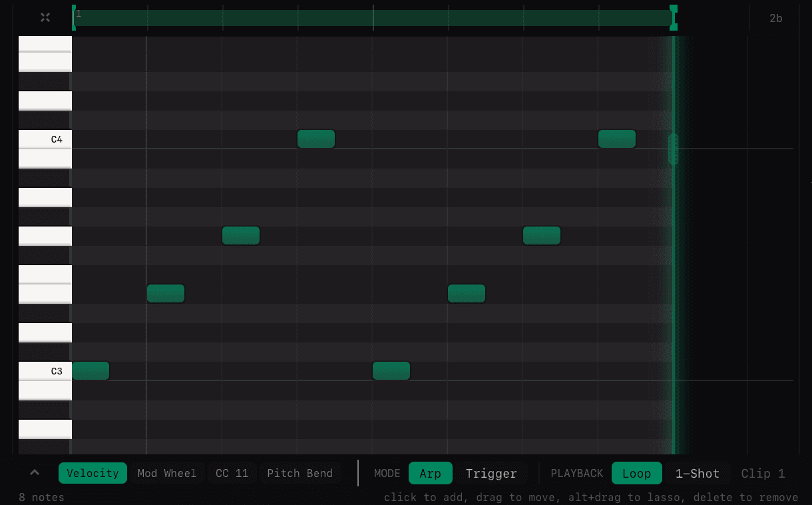Select 1-Shot playback
Image resolution: width=812 pixels, height=505 pixels.
point(698,473)
